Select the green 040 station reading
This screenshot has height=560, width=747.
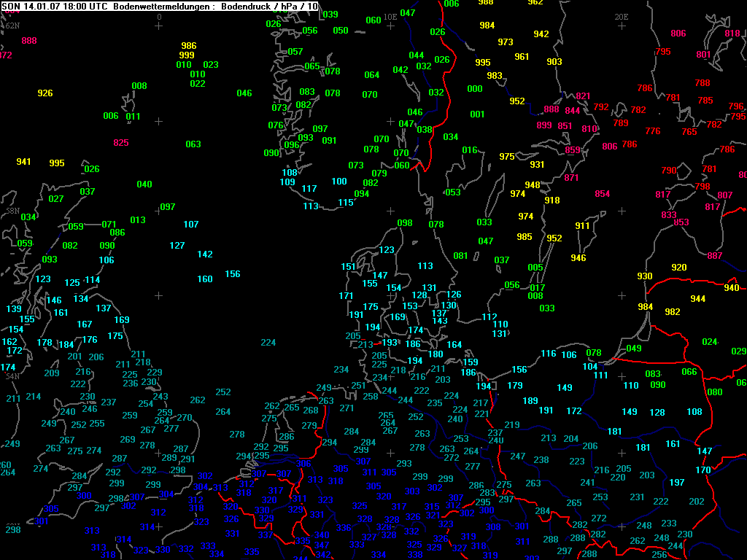(144, 184)
